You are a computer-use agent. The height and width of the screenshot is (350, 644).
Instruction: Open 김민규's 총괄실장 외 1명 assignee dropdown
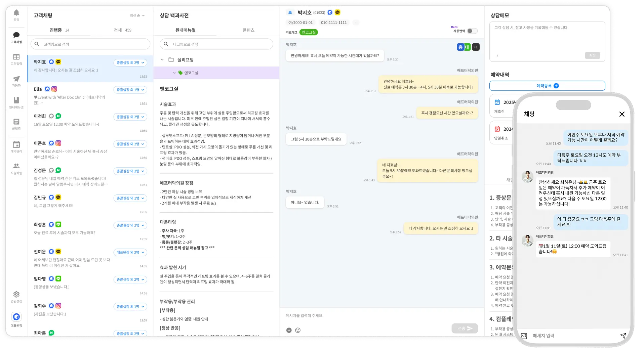[130, 198]
